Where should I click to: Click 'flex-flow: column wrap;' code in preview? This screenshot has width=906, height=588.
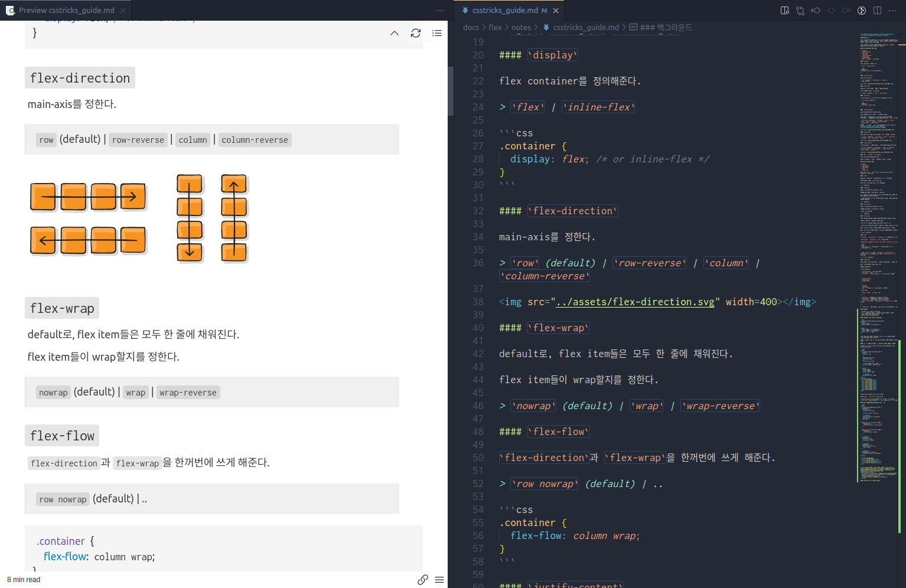pos(99,557)
